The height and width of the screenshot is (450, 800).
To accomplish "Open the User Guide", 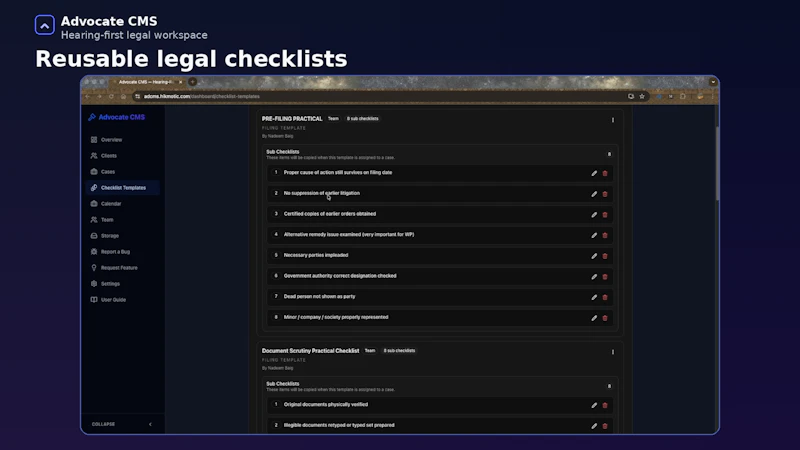I will tap(122, 300).
